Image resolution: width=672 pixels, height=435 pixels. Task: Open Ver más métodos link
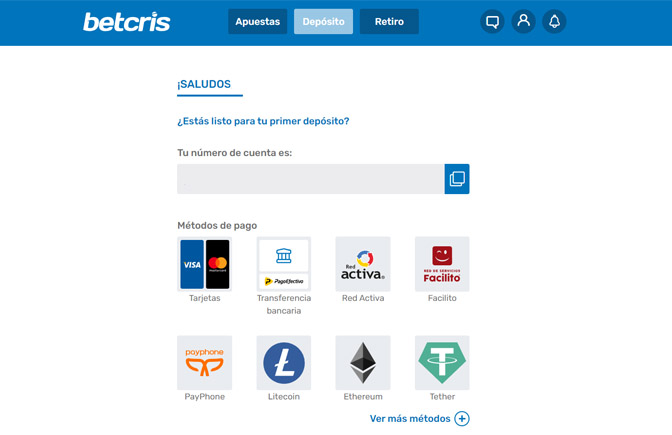pyautogui.click(x=410, y=419)
